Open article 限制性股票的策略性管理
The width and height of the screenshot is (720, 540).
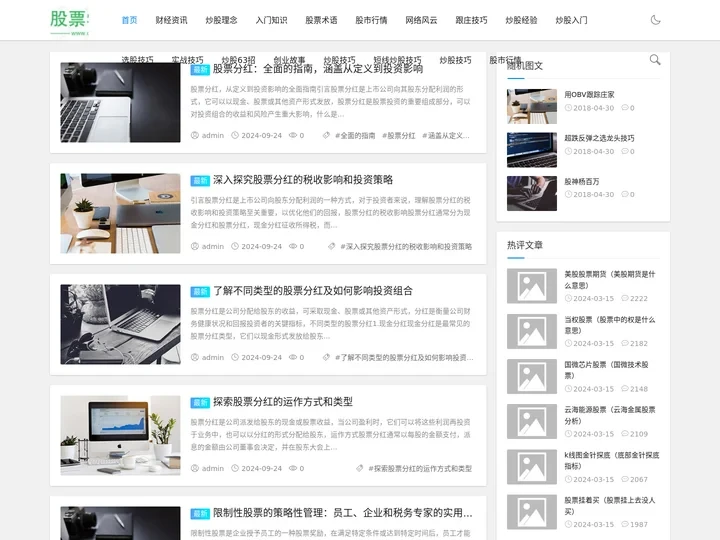pos(343,513)
